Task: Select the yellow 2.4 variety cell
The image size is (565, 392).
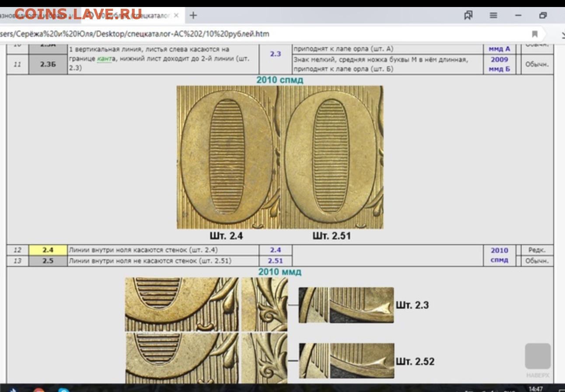Action: pos(48,250)
